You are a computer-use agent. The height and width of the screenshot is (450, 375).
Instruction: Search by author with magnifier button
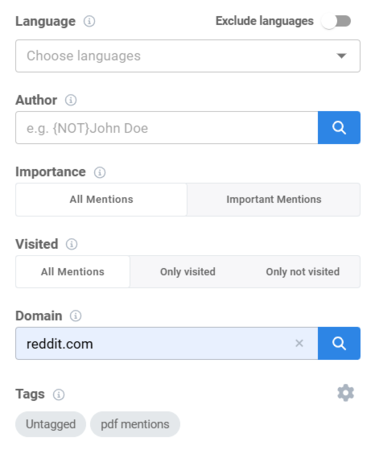point(339,128)
